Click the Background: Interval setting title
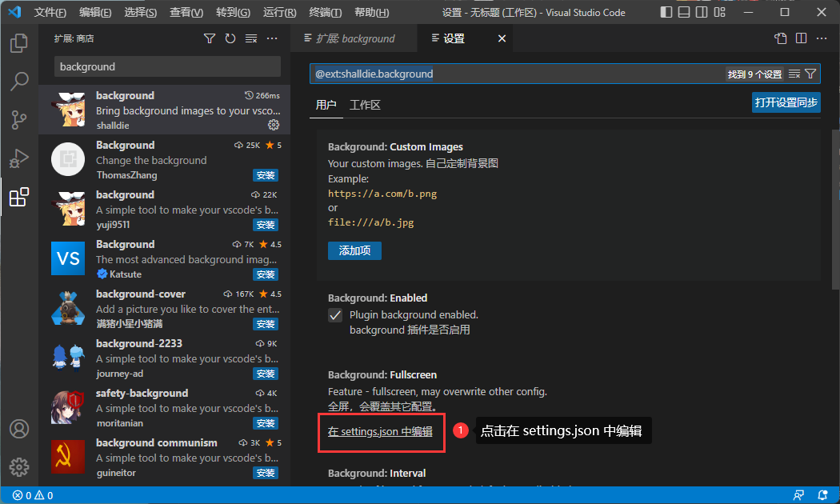 (x=377, y=474)
